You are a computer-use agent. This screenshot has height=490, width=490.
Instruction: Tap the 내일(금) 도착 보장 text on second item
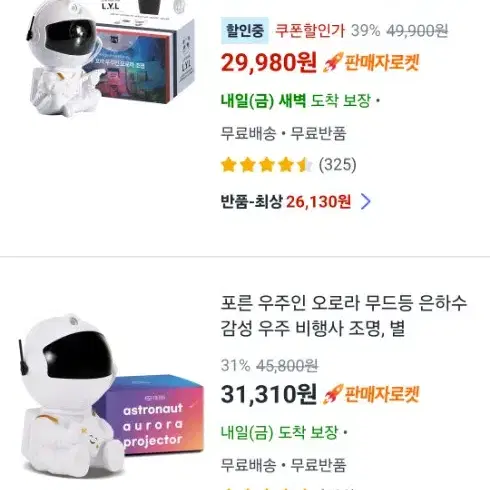[x=279, y=432]
